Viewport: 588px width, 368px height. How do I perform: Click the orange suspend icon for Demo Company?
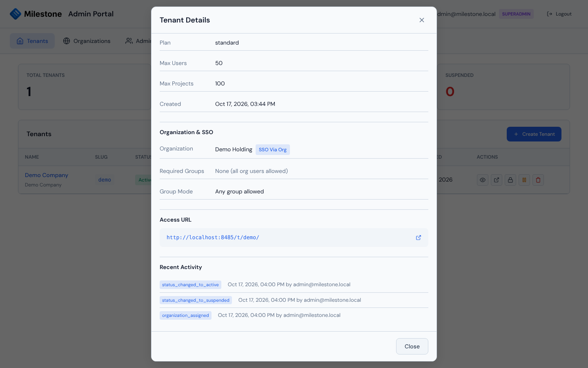point(524,180)
